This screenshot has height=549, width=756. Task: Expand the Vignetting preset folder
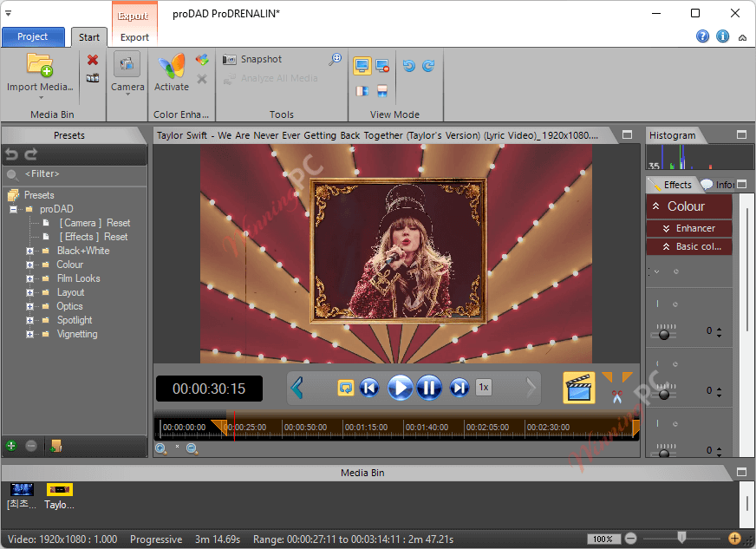click(29, 334)
